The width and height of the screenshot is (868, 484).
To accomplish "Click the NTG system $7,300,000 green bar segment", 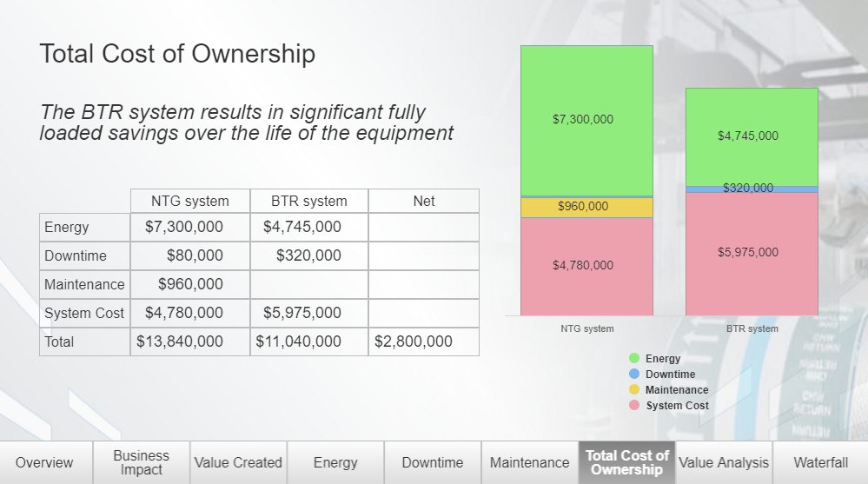I will click(x=586, y=120).
